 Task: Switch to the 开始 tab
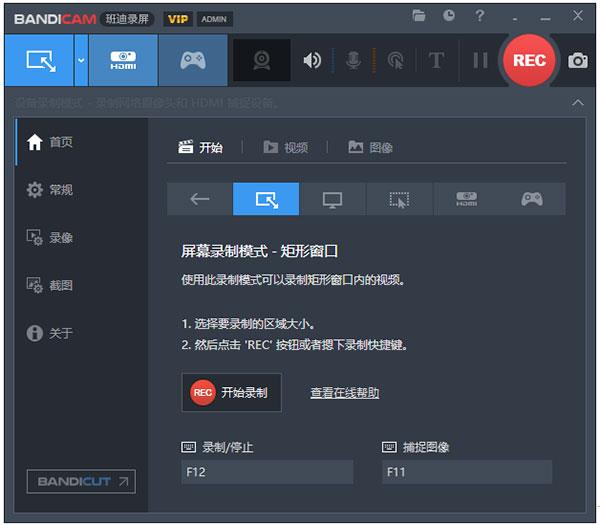201,147
